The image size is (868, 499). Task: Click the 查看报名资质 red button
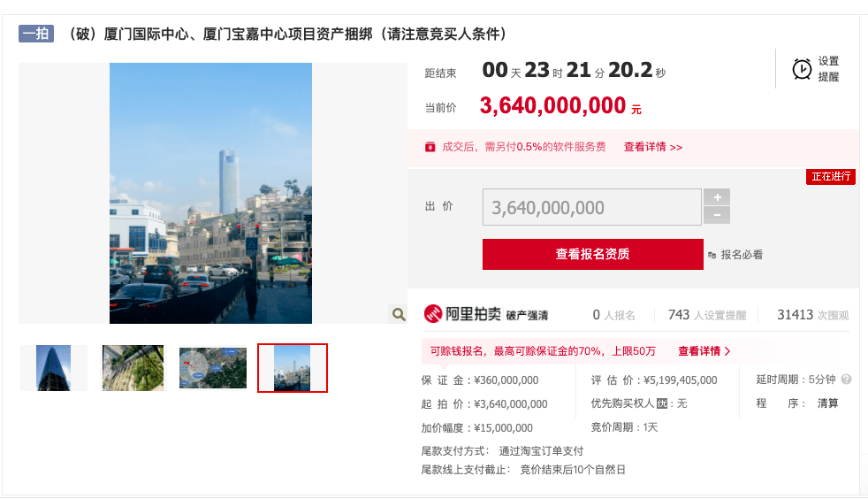(593, 254)
